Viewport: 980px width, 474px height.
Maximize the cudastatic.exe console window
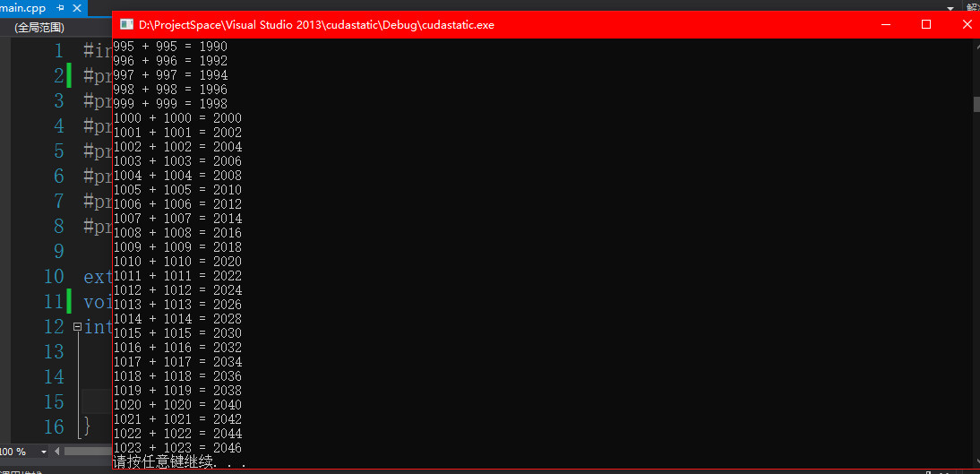(x=926, y=24)
